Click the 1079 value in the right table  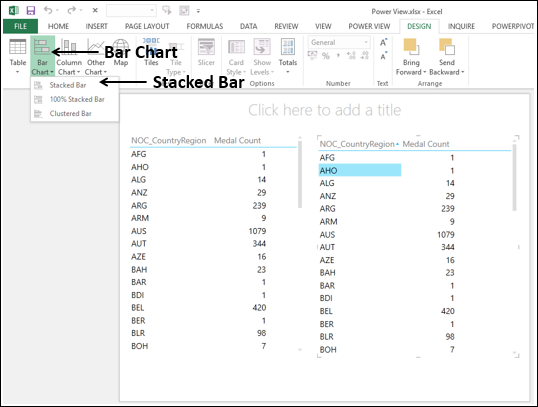(446, 235)
